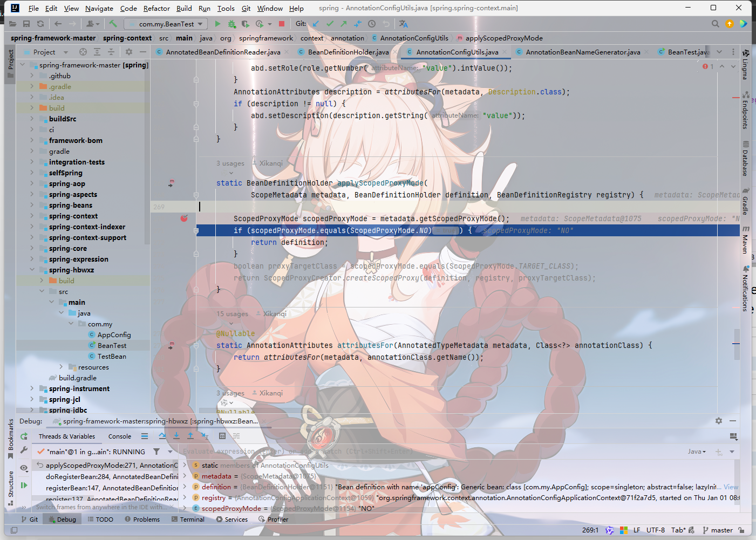Run to cursor in the debugger toolbar

click(205, 436)
